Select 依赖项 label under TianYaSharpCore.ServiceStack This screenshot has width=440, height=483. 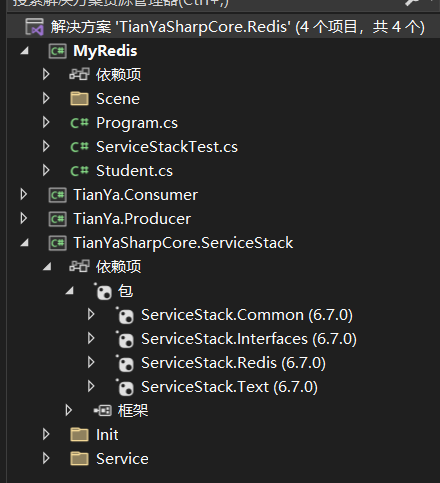point(118,267)
